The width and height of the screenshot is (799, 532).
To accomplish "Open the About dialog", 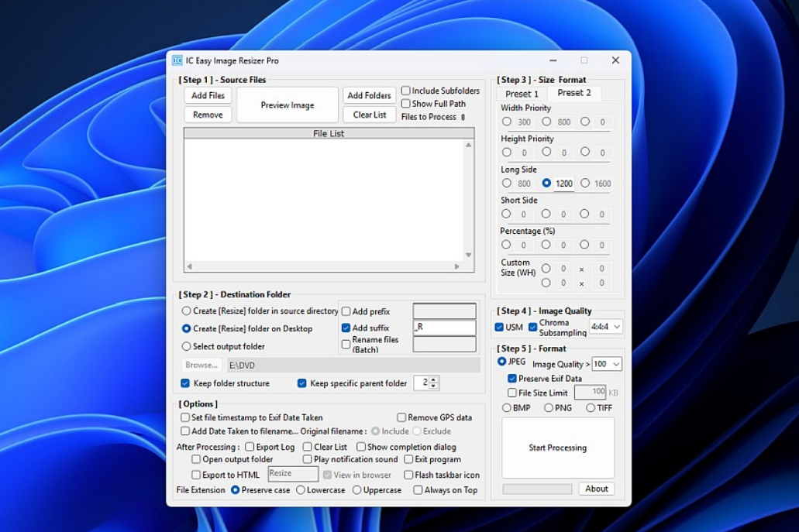I will pos(596,489).
